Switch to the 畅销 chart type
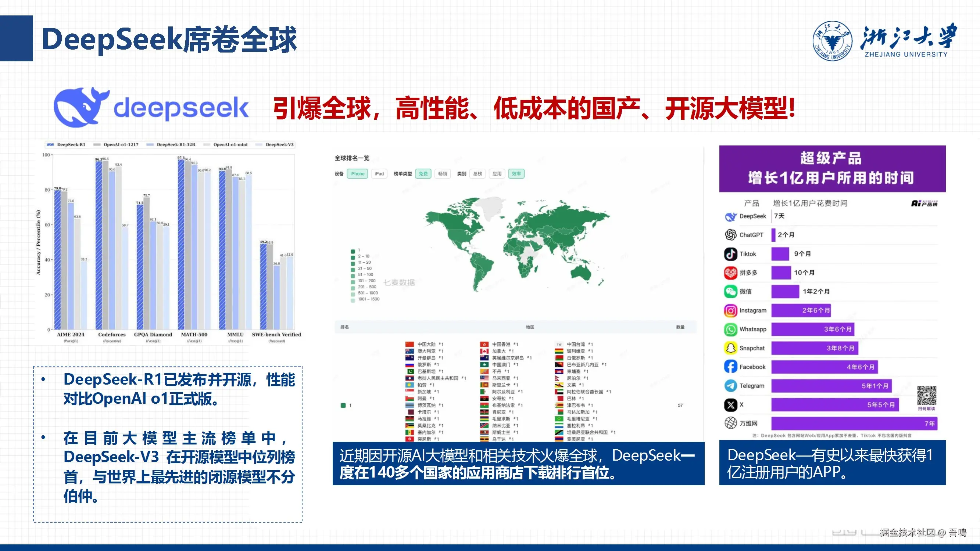Viewport: 980px width, 551px height. coord(443,174)
